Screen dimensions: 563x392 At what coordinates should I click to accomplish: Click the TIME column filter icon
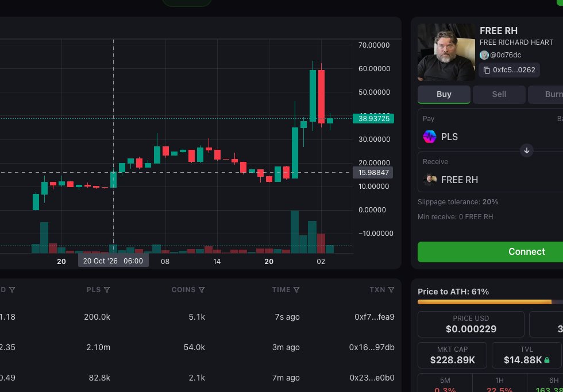(296, 290)
